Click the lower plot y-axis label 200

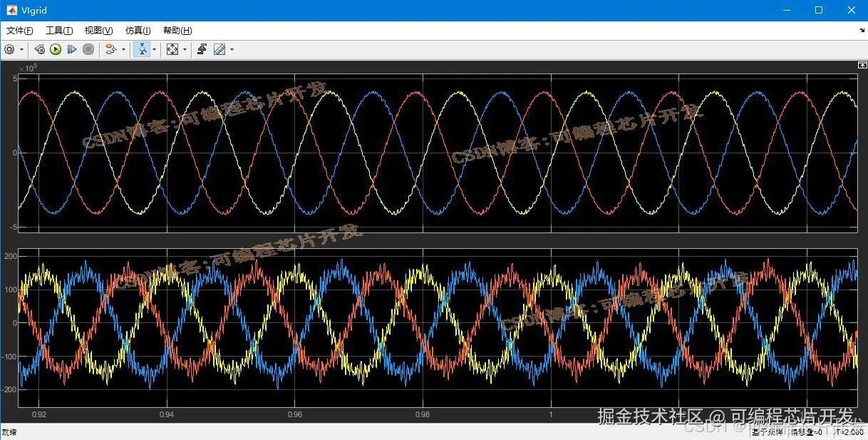10,256
